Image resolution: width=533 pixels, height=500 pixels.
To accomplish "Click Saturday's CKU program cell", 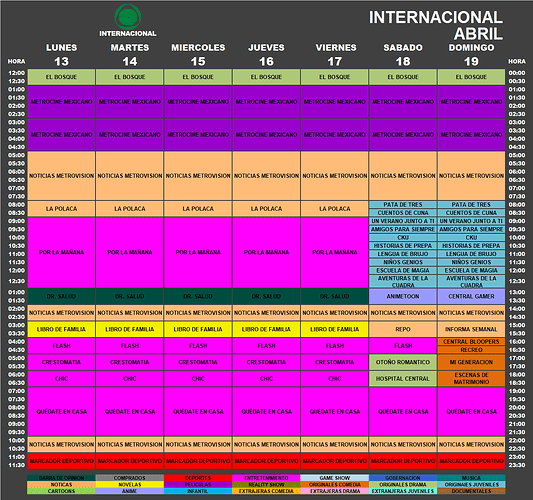I will (x=403, y=237).
